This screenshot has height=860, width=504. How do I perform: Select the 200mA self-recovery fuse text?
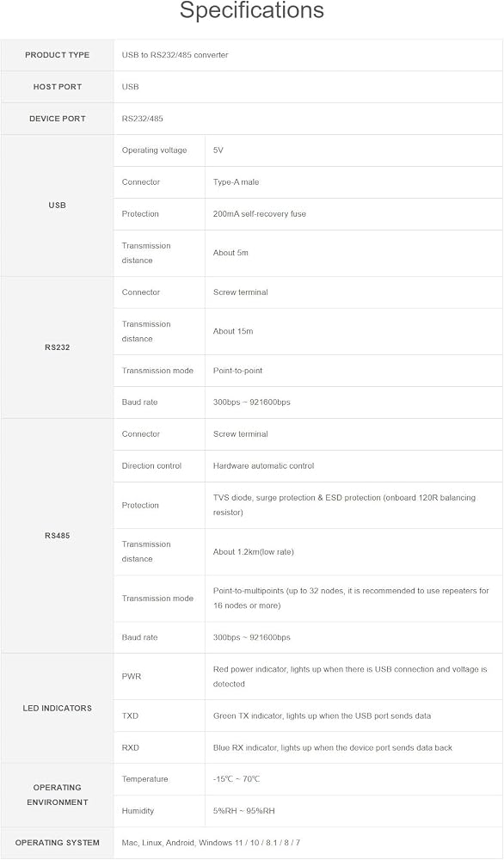pos(260,214)
